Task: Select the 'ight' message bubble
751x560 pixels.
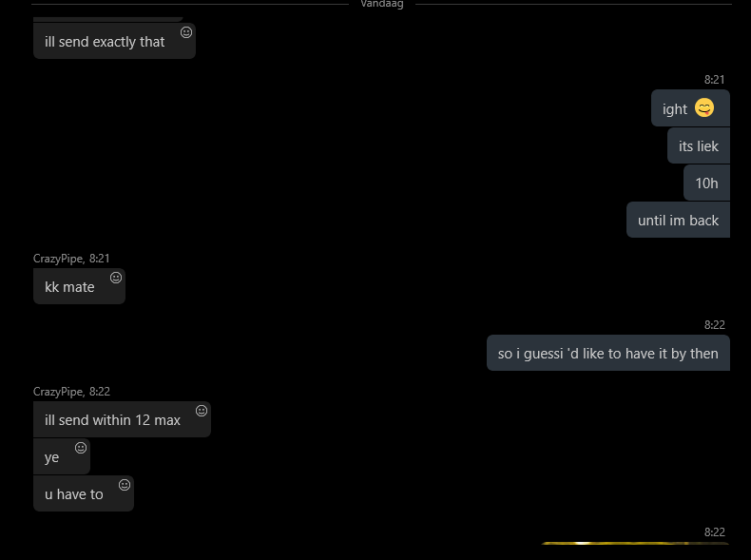Action: click(690, 108)
